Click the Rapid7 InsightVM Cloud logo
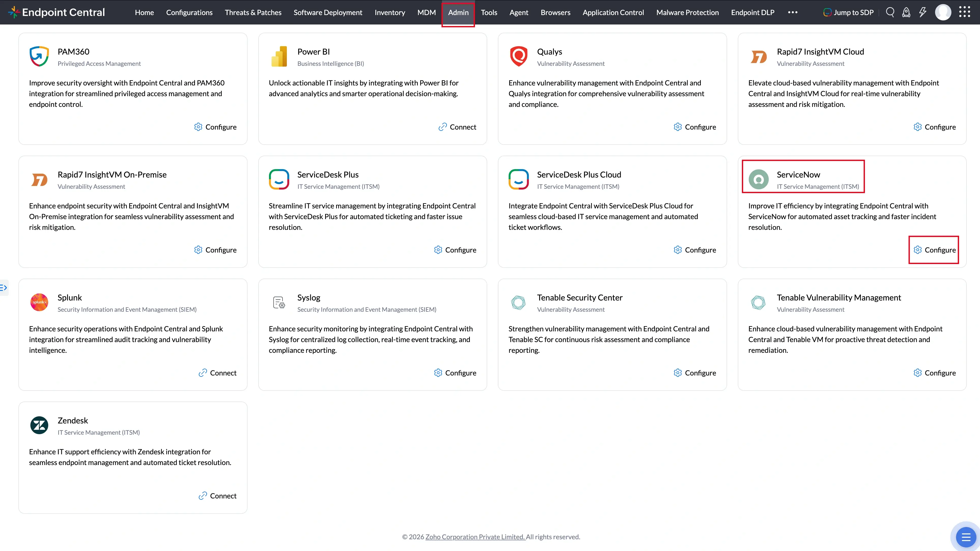Screen dimensions: 980x551 pos(758,57)
